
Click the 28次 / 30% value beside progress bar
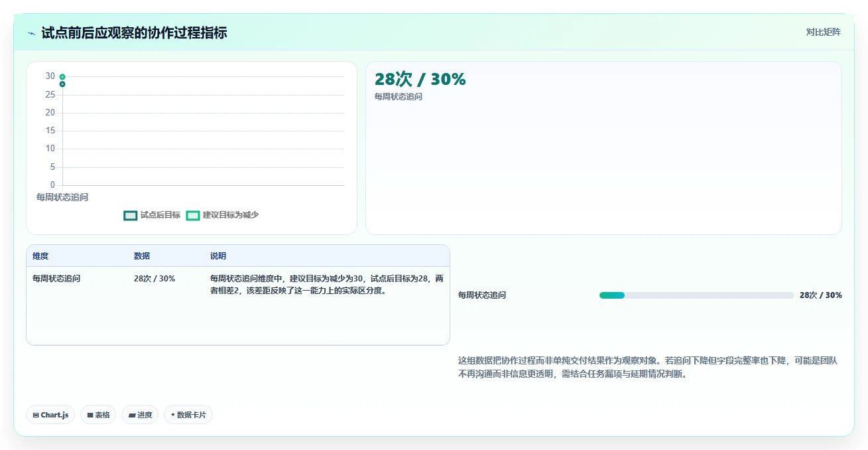point(821,295)
